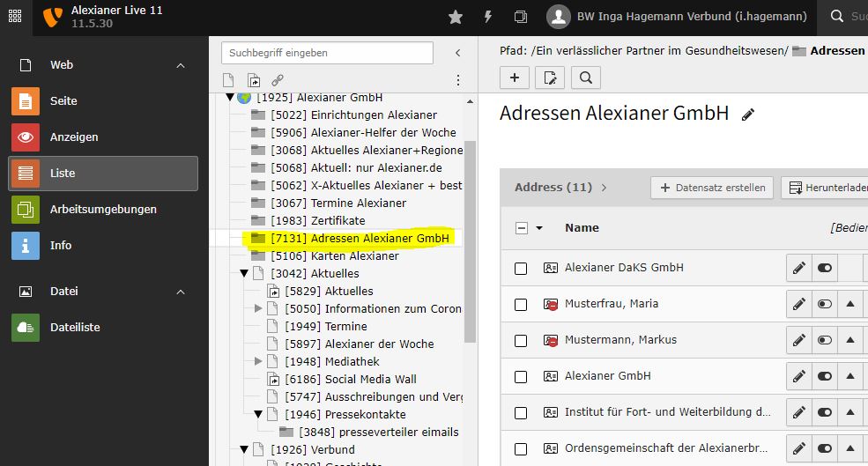Click the search magnifier in top bar

tap(837, 16)
